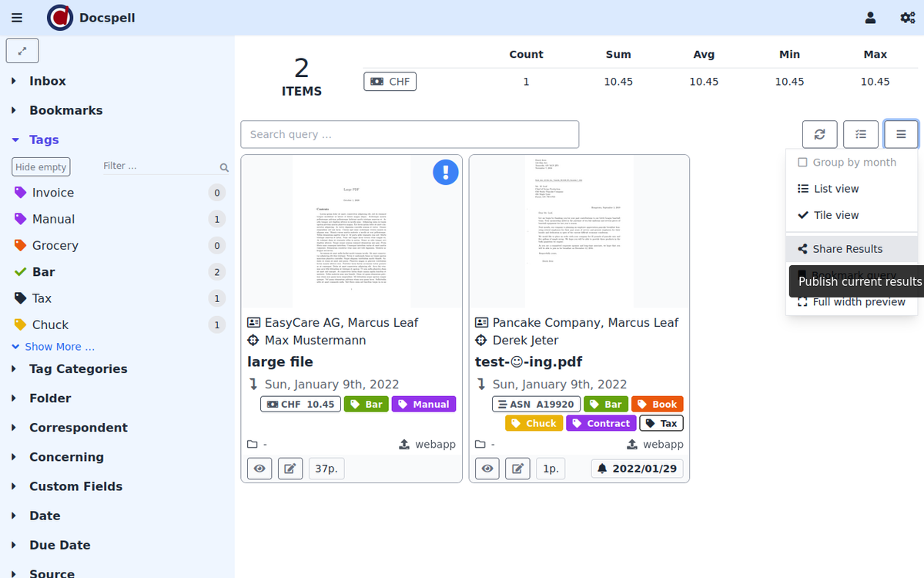Open the settings gears icon

907,18
